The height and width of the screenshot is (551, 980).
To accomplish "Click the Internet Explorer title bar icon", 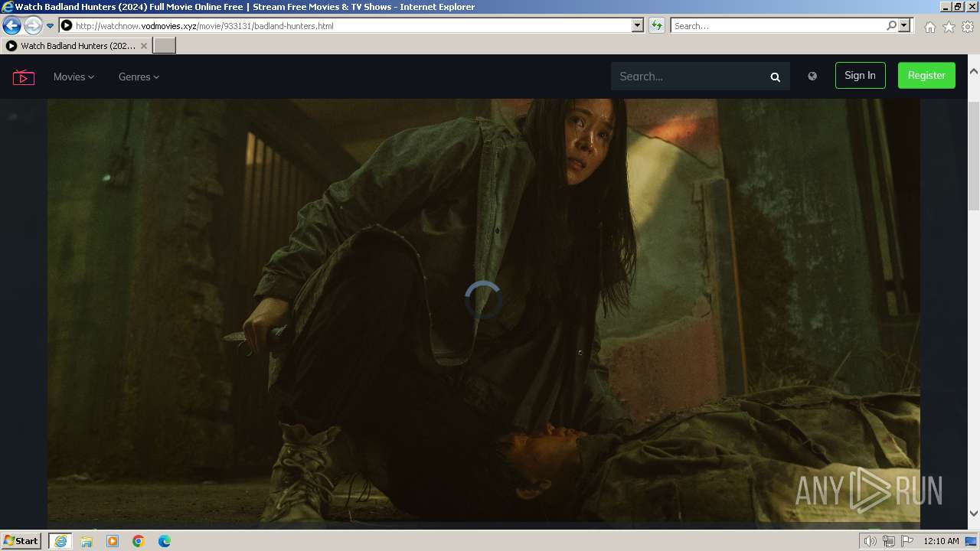I will pos(8,7).
